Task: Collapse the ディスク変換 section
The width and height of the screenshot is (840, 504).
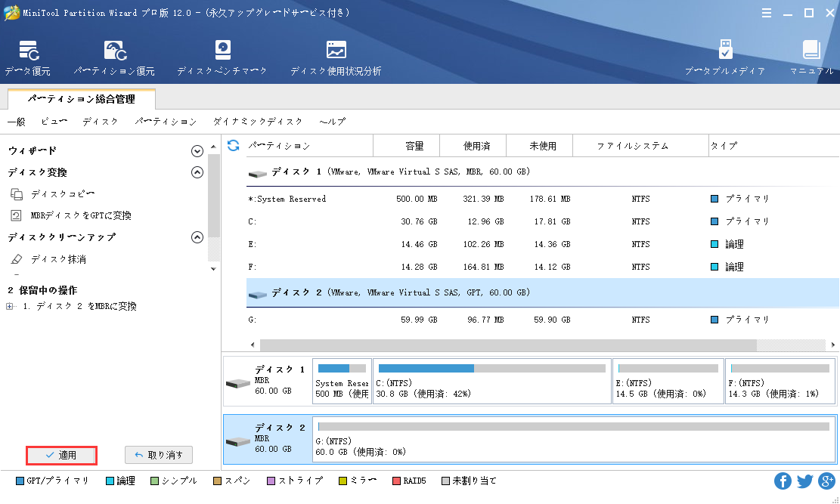Action: click(197, 172)
